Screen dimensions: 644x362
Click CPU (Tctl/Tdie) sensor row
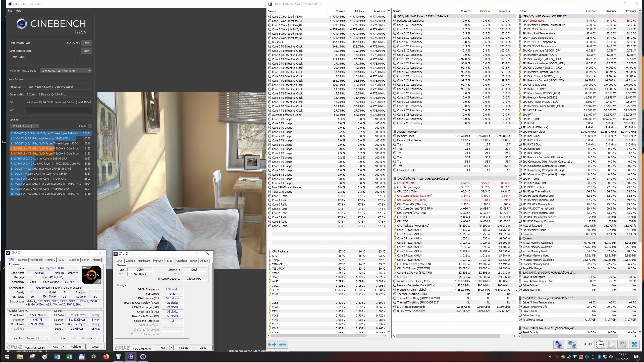pyautogui.click(x=454, y=183)
